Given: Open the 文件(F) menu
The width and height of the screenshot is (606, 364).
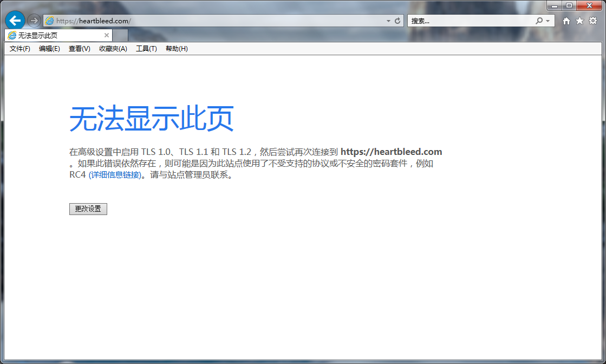Looking at the screenshot, I should 20,49.
